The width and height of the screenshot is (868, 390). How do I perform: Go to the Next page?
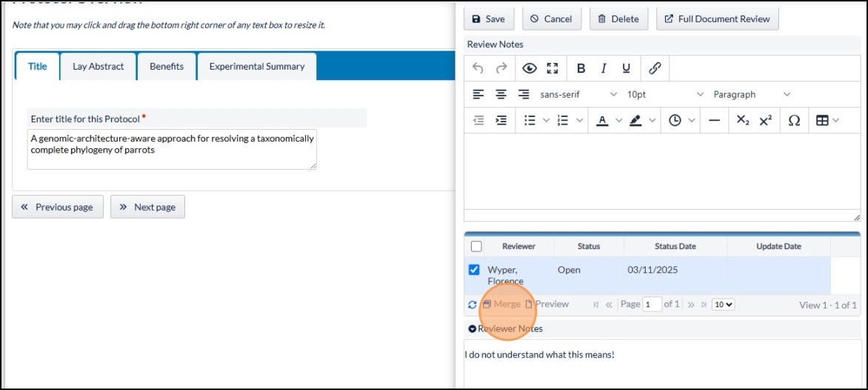[148, 207]
